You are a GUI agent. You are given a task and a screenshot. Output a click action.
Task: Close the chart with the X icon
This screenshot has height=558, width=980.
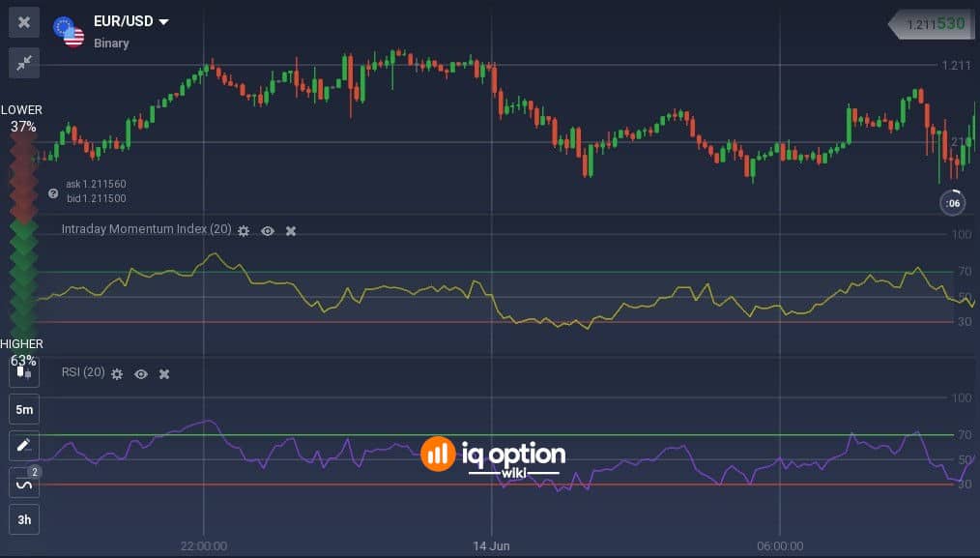24,22
